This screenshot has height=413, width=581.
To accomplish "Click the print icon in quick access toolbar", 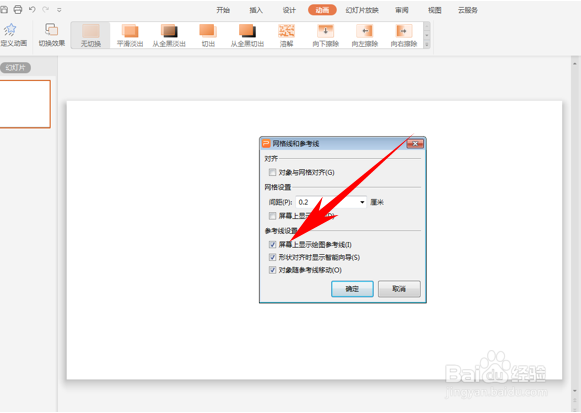I will [18, 10].
